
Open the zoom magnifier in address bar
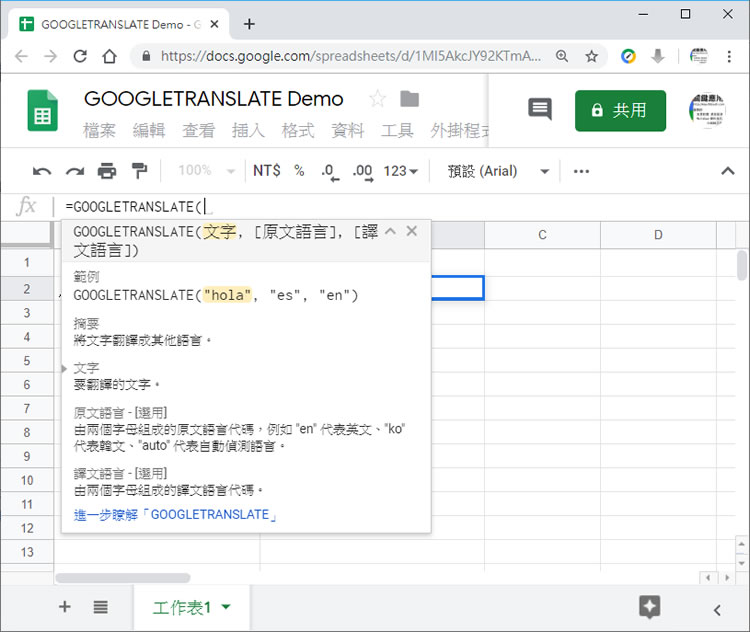click(x=562, y=56)
